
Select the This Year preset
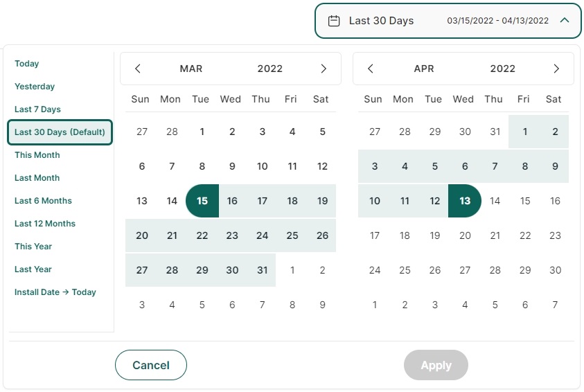pos(33,247)
